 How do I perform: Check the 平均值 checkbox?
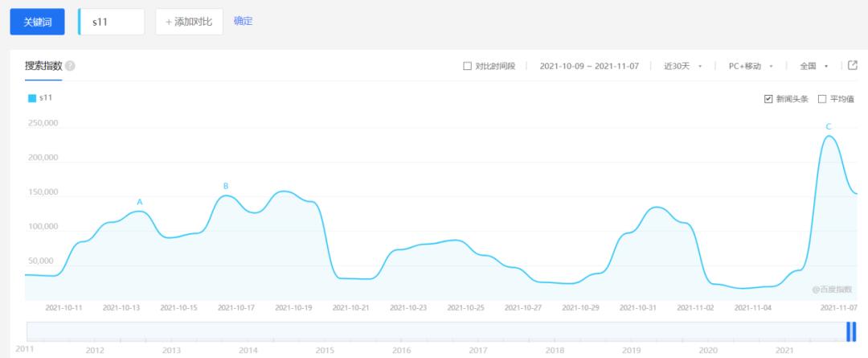click(822, 99)
